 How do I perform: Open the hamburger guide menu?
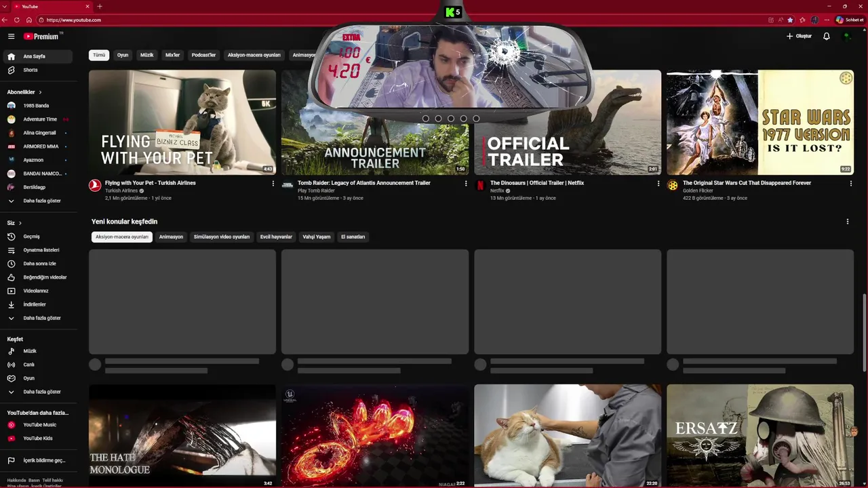tap(11, 36)
